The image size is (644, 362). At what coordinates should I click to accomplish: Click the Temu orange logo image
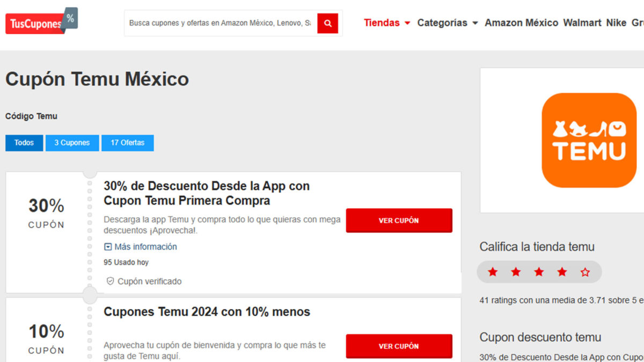pyautogui.click(x=589, y=141)
